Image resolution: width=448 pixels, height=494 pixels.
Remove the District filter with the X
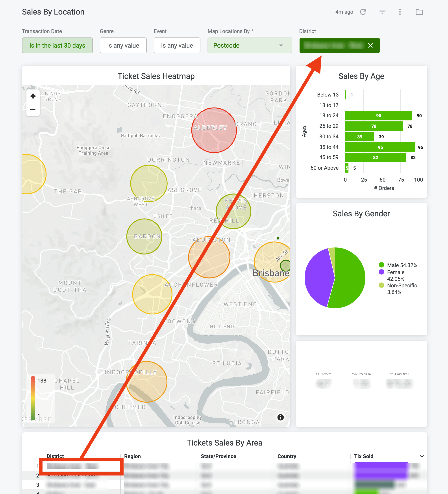[370, 45]
